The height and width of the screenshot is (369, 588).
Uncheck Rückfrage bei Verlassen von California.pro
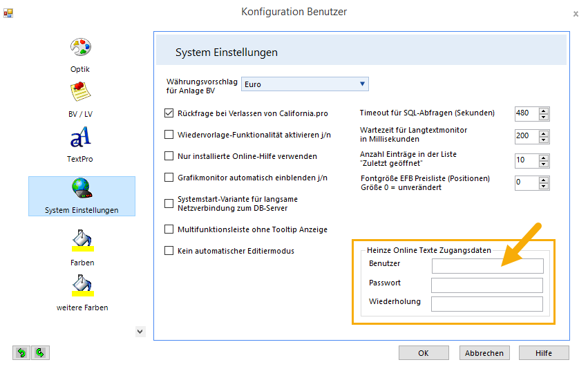pos(169,113)
